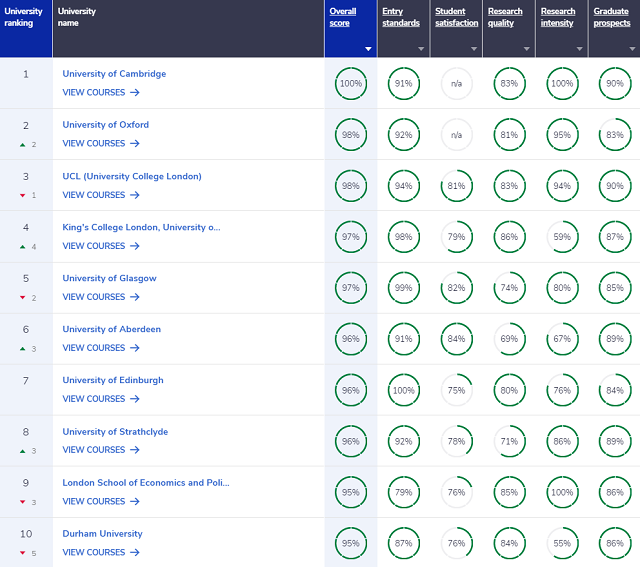
Task: Open UCL (University College London) link
Action: [132, 176]
